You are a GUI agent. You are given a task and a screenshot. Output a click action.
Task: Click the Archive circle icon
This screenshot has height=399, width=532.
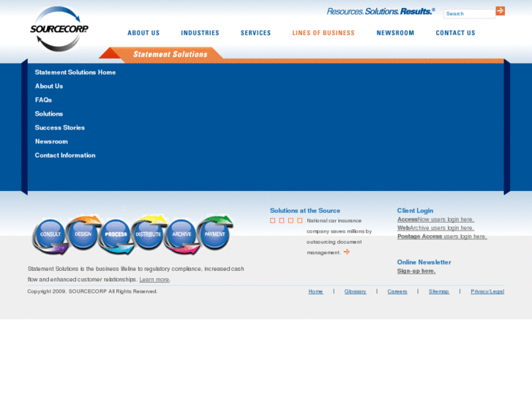pyautogui.click(x=181, y=234)
